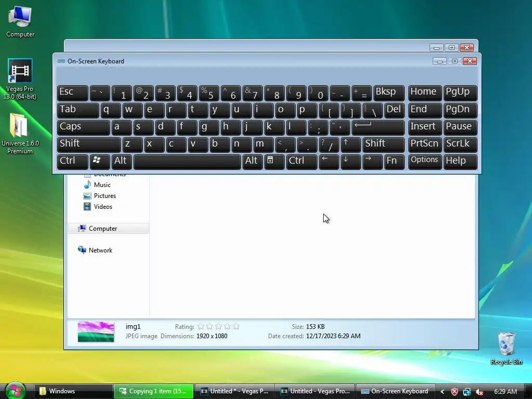
Task: Click the Enter key on the keyboard
Action: [378, 127]
